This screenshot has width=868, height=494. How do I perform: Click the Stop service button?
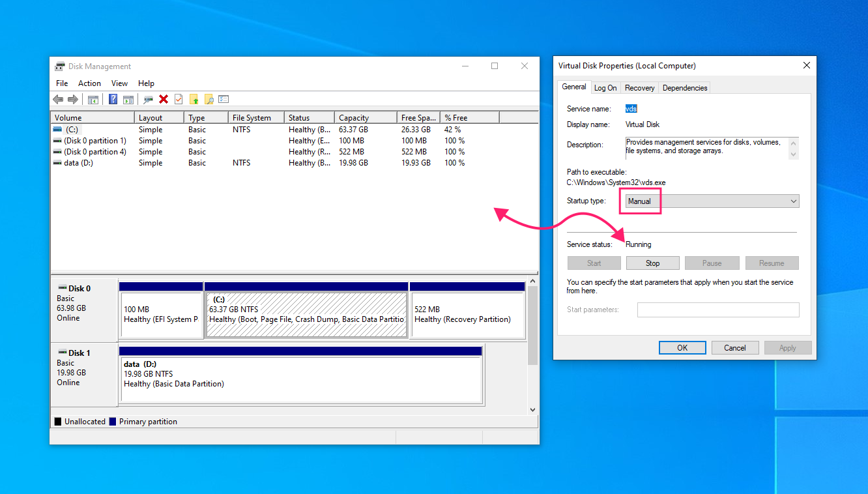click(x=652, y=263)
